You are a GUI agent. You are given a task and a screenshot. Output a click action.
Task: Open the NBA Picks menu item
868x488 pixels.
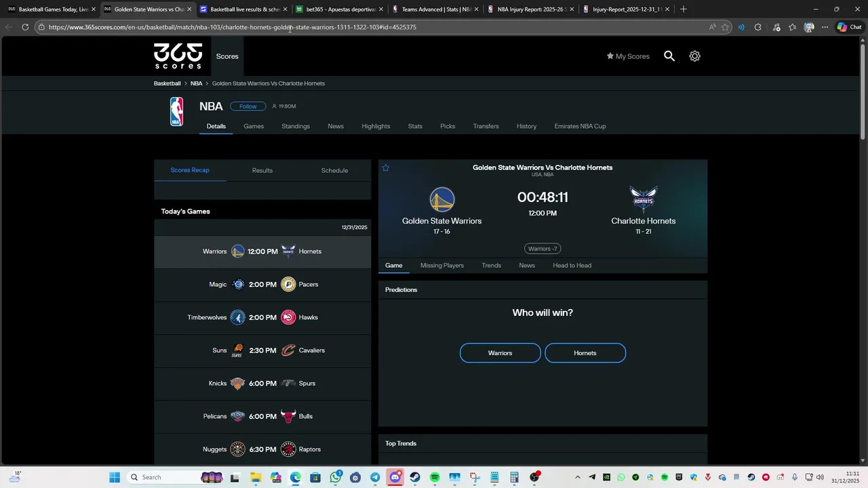pos(448,126)
